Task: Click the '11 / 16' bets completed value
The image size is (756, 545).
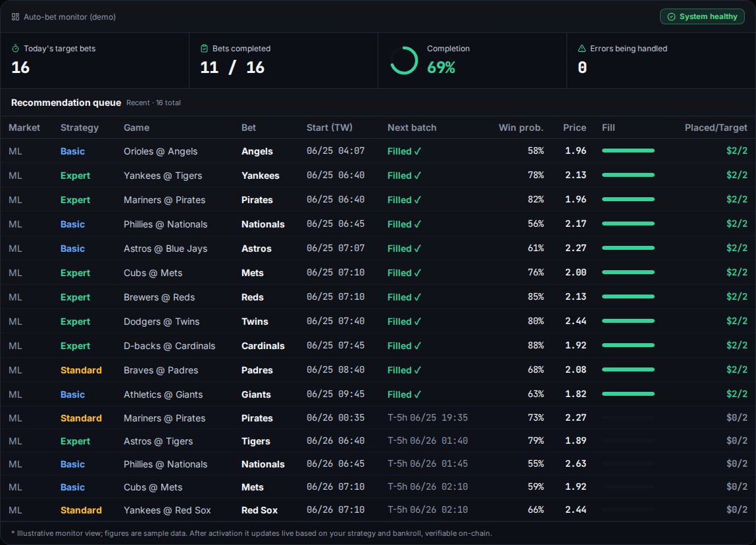Action: point(232,68)
